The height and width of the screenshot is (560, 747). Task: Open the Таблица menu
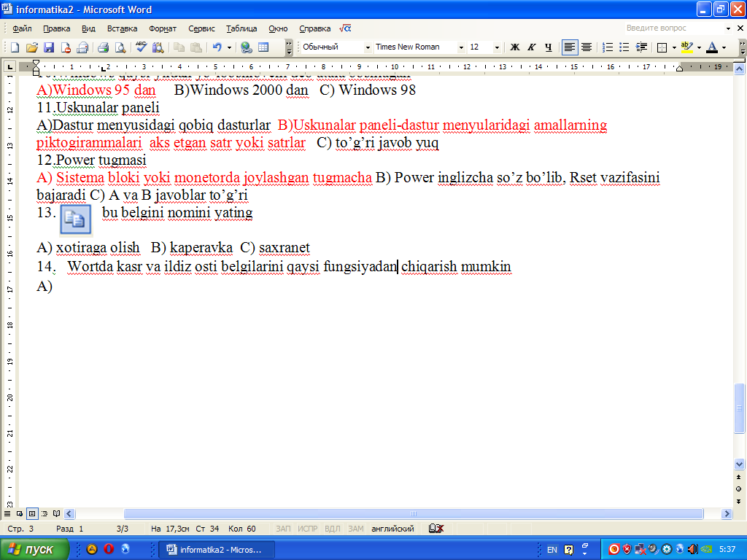tap(241, 28)
